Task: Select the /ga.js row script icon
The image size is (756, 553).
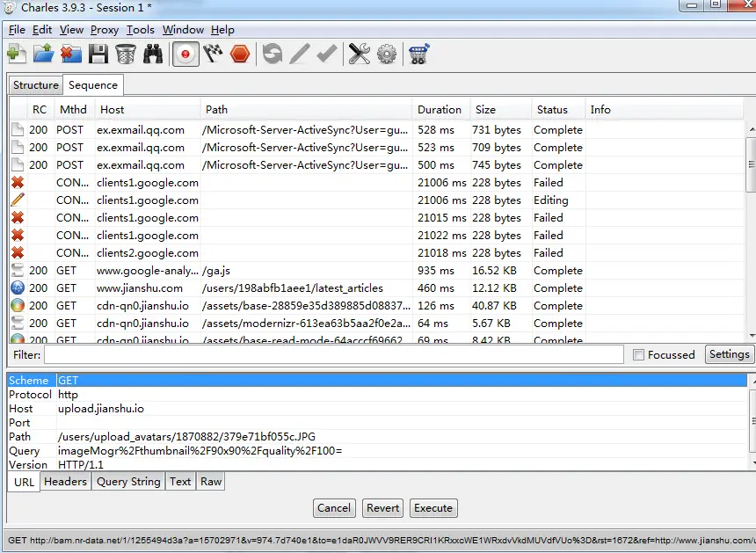Action: (18, 271)
